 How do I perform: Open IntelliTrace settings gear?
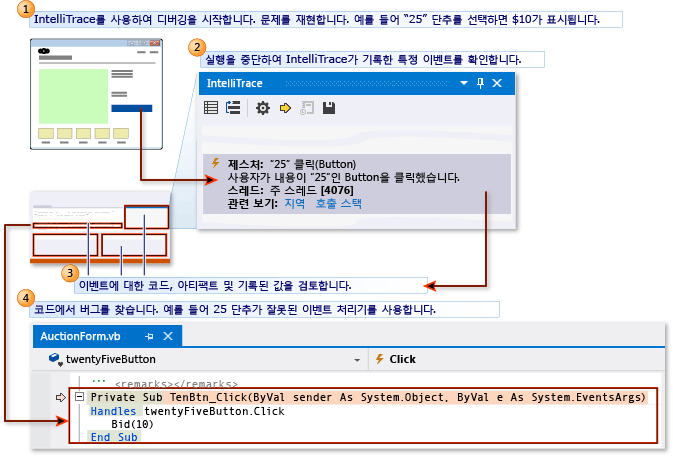[x=263, y=108]
